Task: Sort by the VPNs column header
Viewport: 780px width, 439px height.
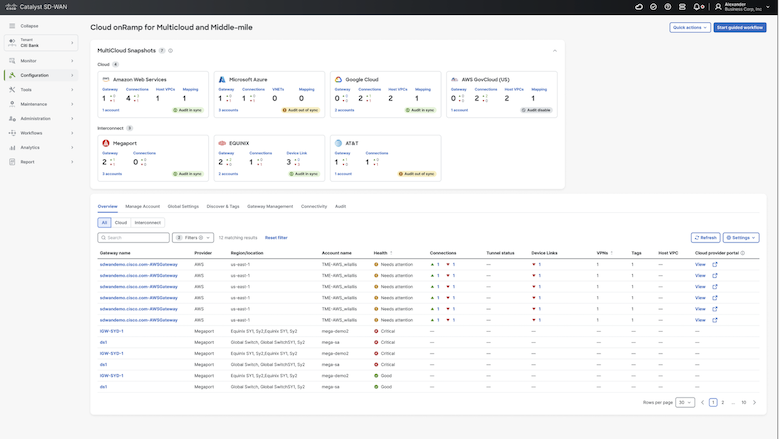Action: coord(604,253)
